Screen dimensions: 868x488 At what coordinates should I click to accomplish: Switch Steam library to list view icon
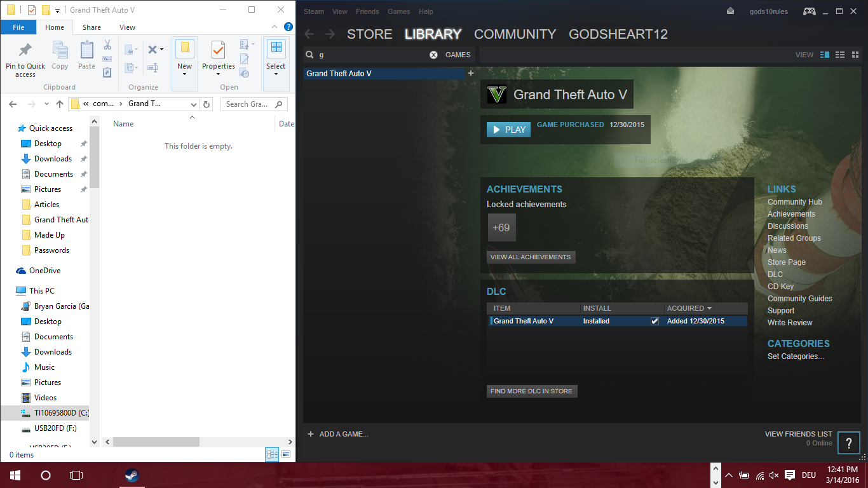pos(840,55)
